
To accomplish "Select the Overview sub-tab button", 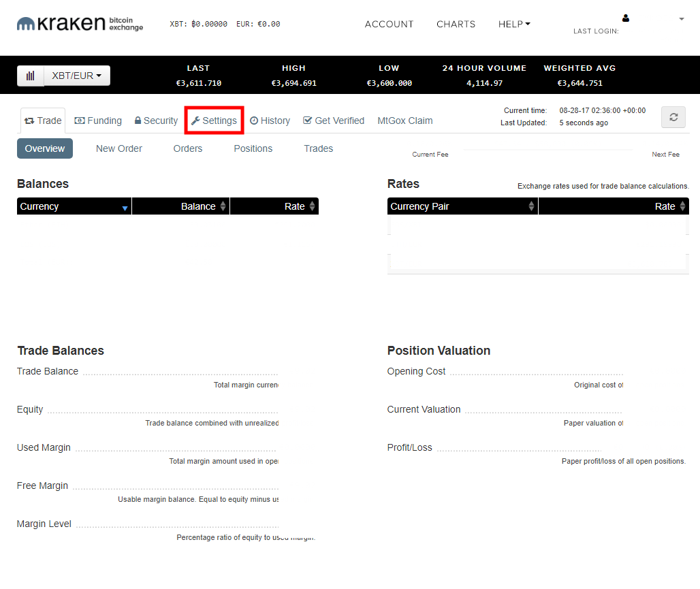I will [45, 148].
